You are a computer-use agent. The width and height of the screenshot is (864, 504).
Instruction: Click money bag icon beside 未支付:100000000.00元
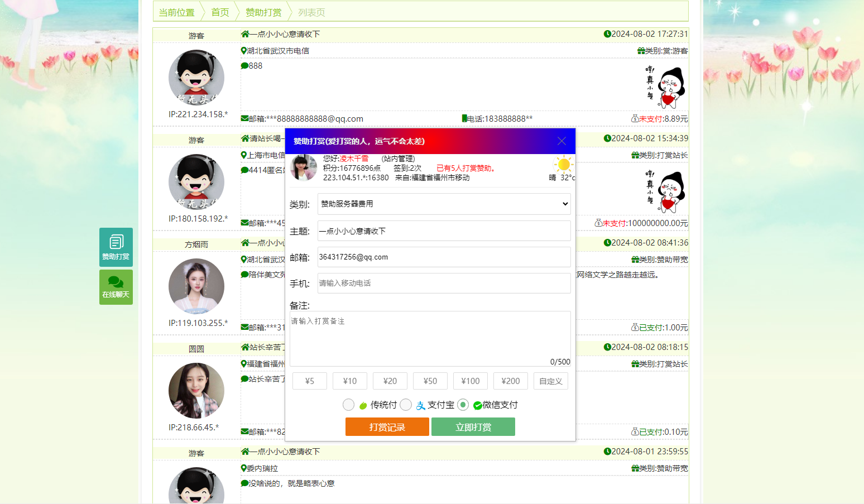point(598,223)
